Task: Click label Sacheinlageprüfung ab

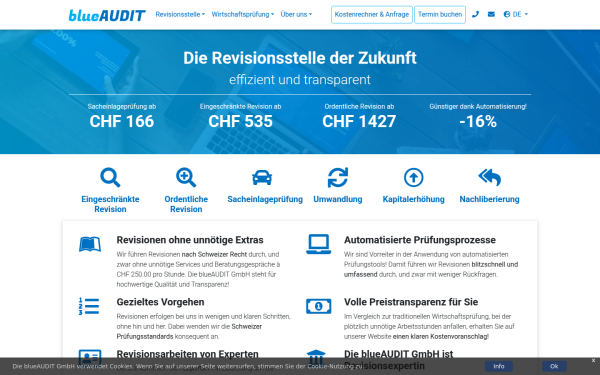Action: 122,106
